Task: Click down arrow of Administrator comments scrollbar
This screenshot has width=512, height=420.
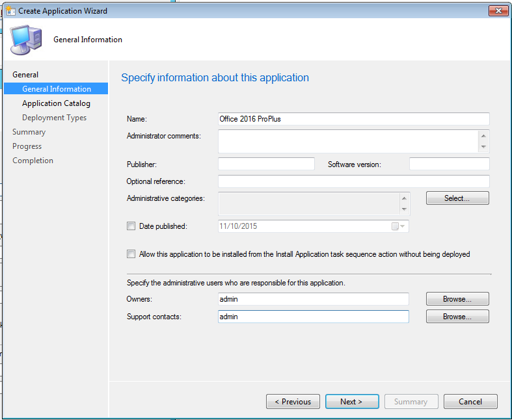Action: [483, 147]
